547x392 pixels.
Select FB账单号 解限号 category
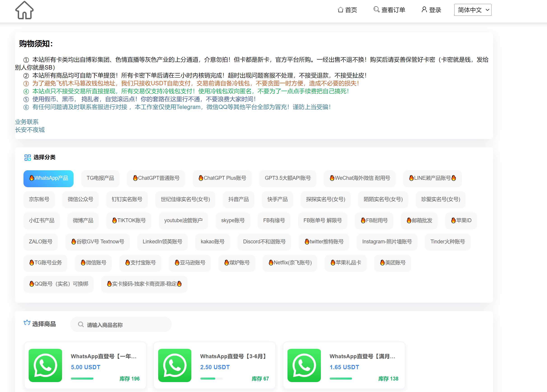[x=322, y=221]
